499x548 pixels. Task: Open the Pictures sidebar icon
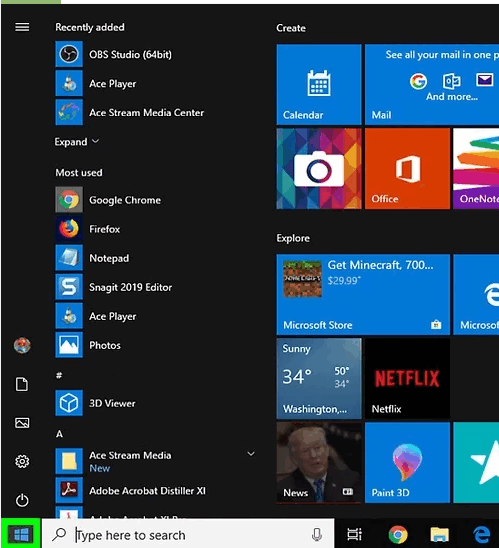tap(22, 423)
